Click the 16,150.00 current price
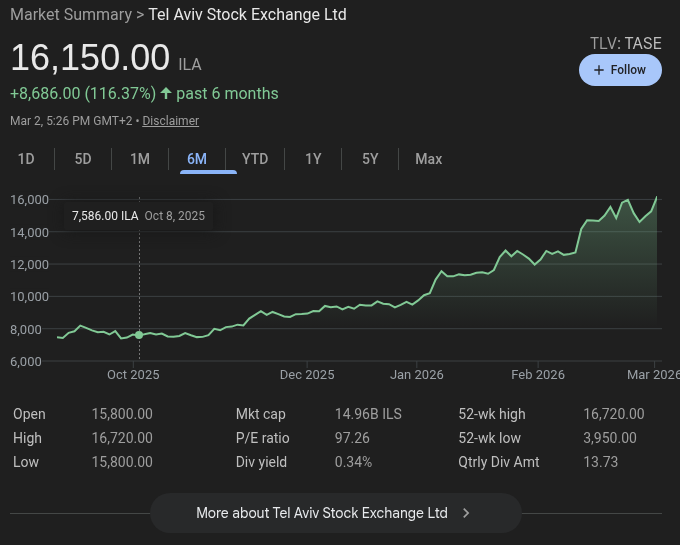 [x=90, y=58]
